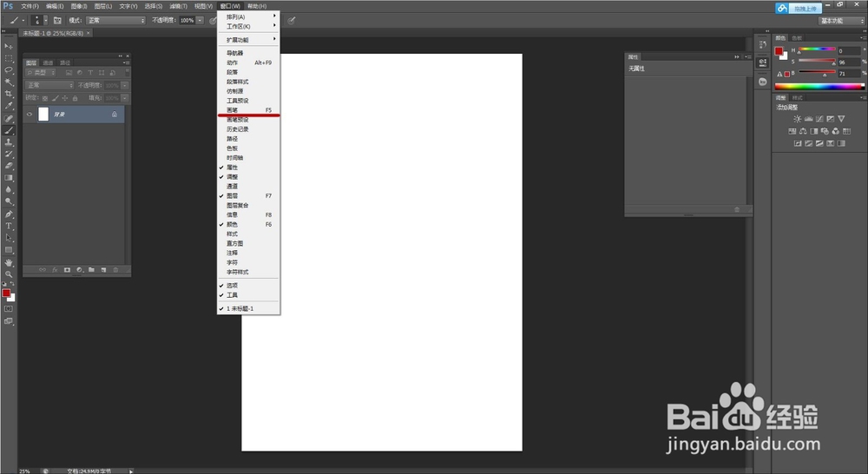Select the Pen tool
868x474 pixels.
(x=9, y=214)
